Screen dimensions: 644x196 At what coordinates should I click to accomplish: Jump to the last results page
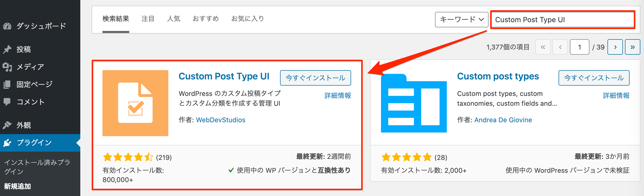coord(632,47)
